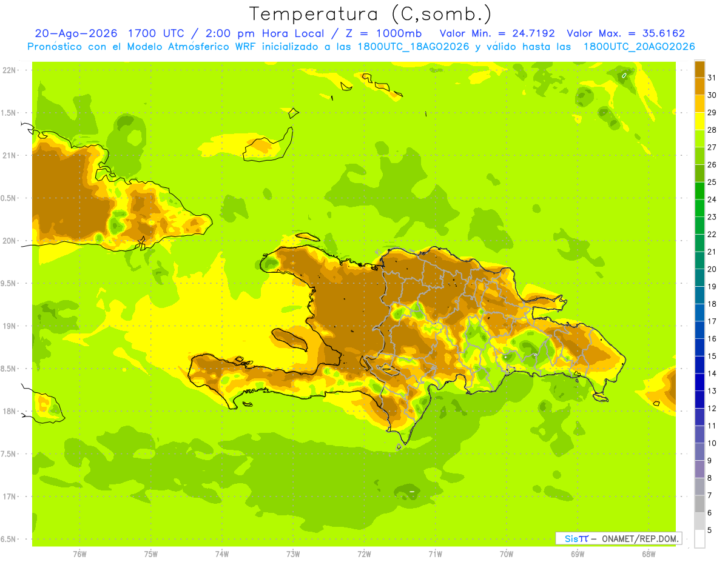Pick the colorbar swatch between 30 and 31
Viewport: 728px width, 562px height.
coord(699,87)
